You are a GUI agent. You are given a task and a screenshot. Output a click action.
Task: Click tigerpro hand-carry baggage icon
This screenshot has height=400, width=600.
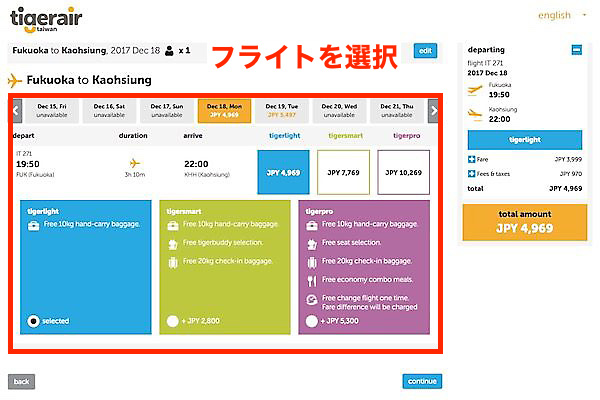coord(312,225)
